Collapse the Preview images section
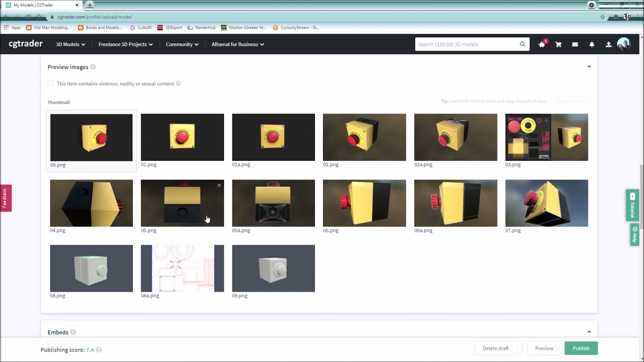Screen dimensions: 644x362 coord(589,67)
